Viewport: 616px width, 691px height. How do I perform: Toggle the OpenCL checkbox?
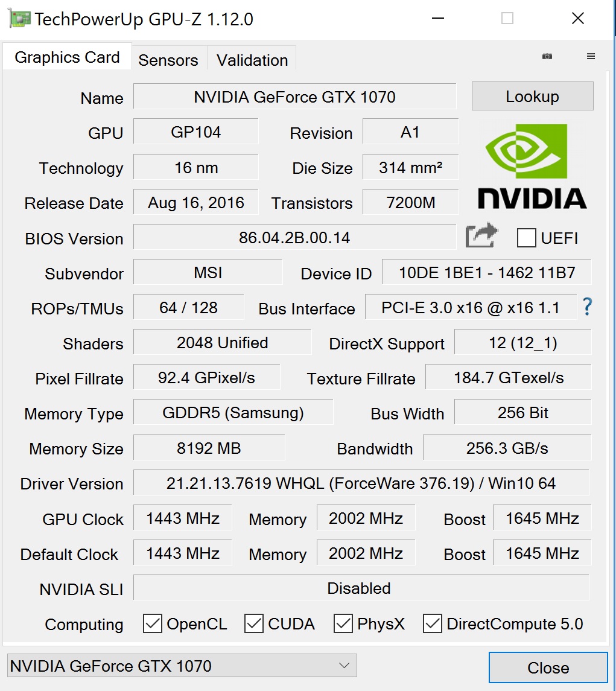153,623
